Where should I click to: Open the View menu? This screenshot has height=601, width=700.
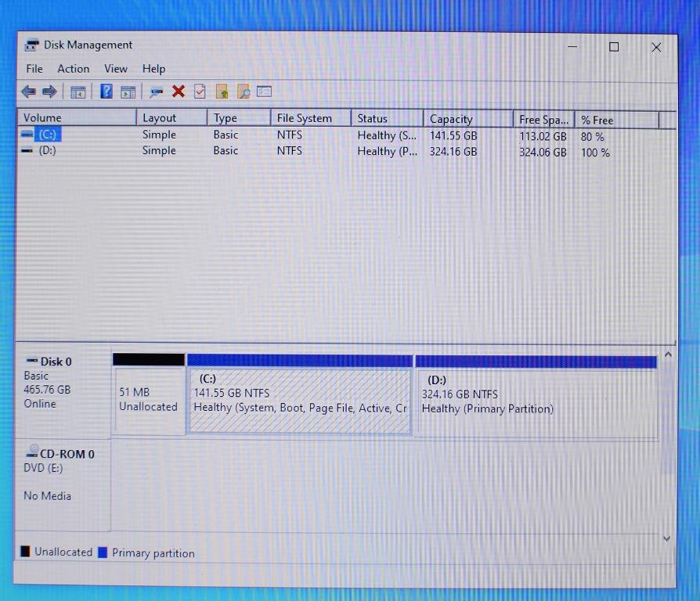coord(115,69)
